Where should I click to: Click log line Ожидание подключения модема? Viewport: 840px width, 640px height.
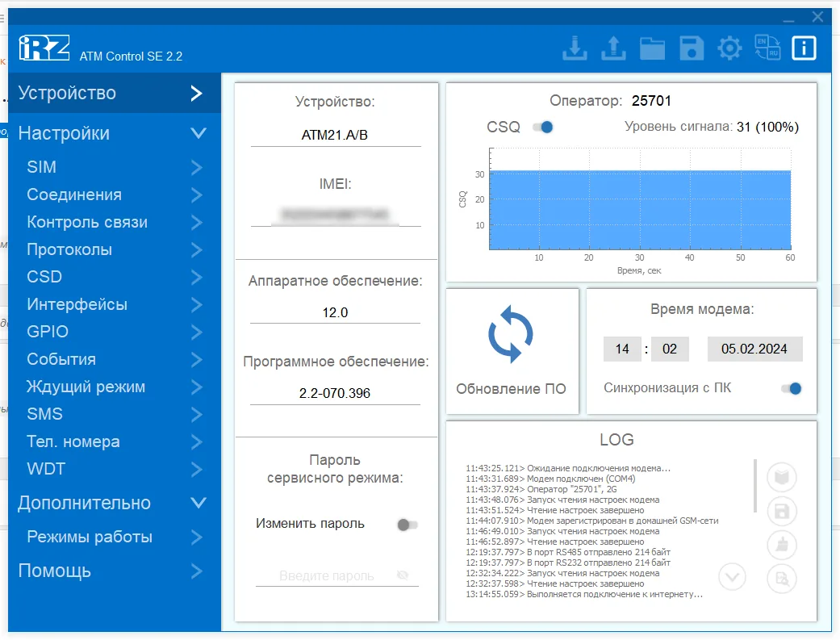568,468
